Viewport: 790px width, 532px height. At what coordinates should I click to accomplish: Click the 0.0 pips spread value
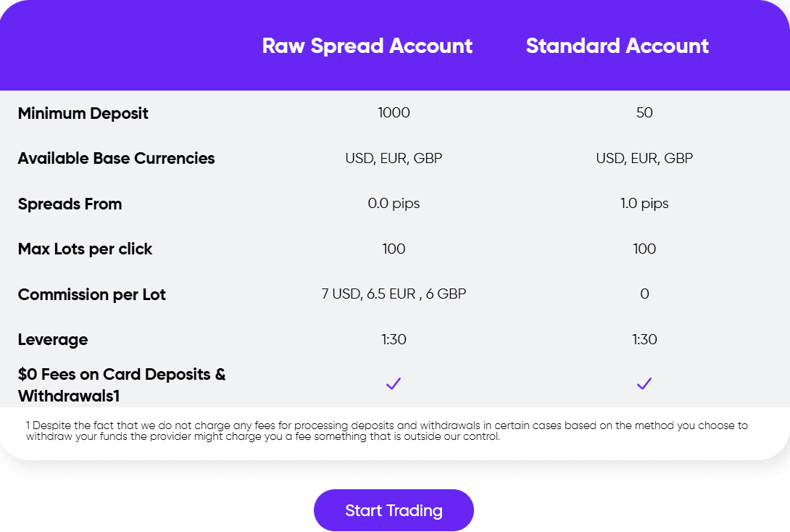[394, 204]
